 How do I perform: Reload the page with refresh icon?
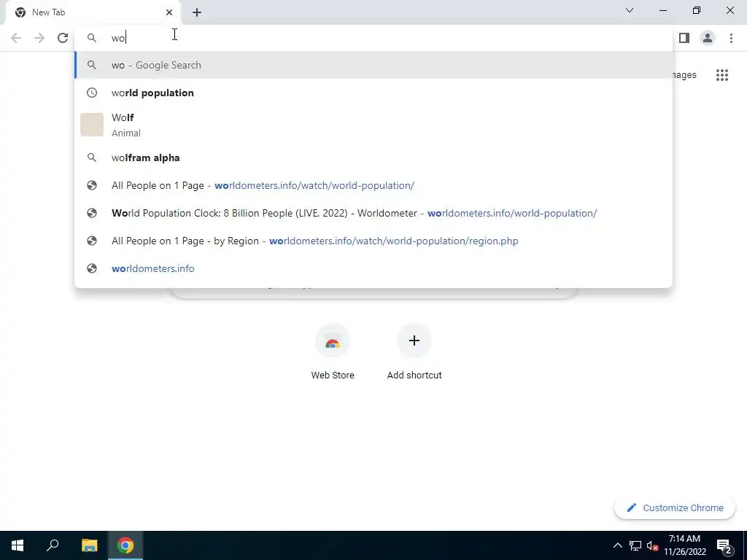click(x=63, y=38)
